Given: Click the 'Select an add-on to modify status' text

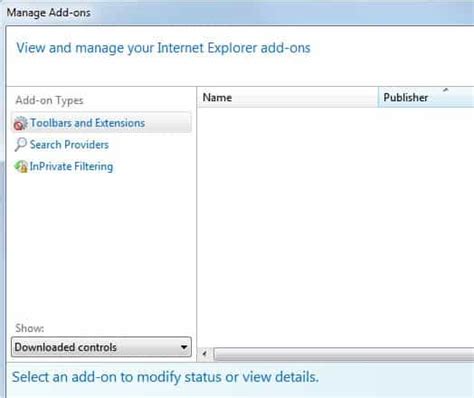Looking at the screenshot, I should tap(165, 377).
